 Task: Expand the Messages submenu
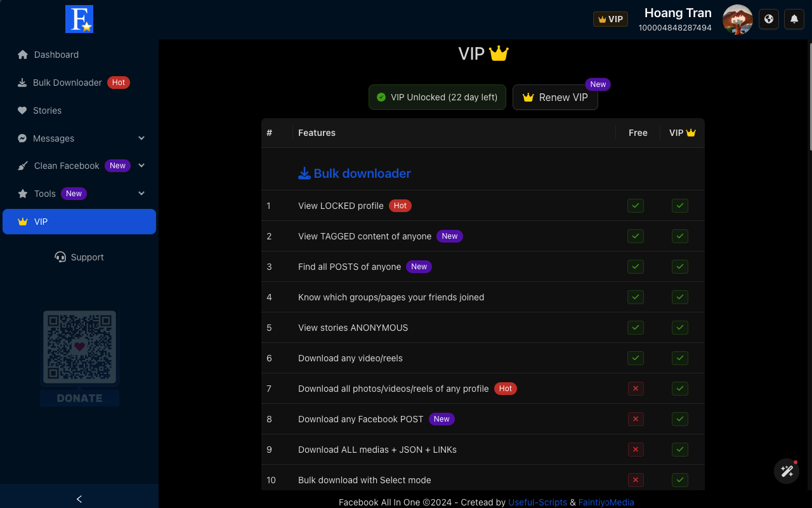point(141,138)
